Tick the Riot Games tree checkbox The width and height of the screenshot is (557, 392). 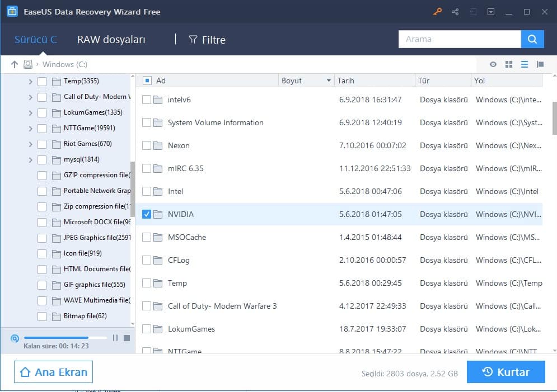point(42,144)
